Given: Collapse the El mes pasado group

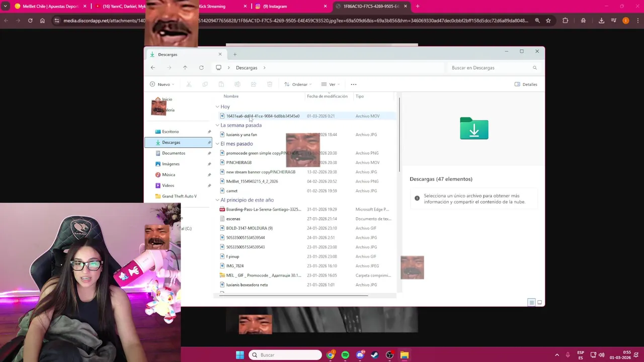Looking at the screenshot, I should [x=217, y=144].
